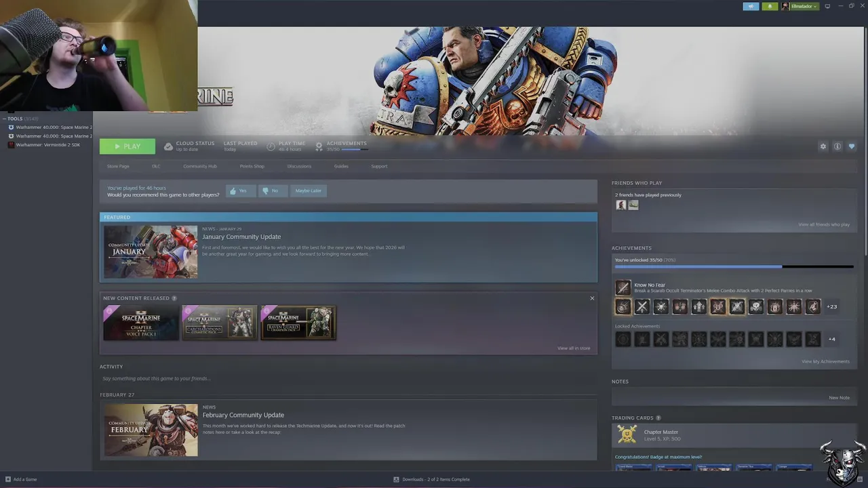868x488 pixels.
Task: Click the small 35/50 progress bar in header
Action: [x=355, y=149]
